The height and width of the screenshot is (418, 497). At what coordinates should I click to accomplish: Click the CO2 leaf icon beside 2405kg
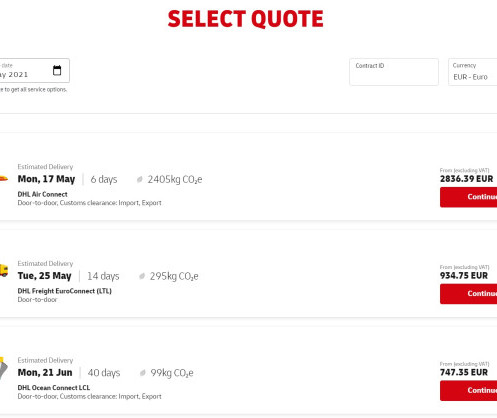pos(140,180)
